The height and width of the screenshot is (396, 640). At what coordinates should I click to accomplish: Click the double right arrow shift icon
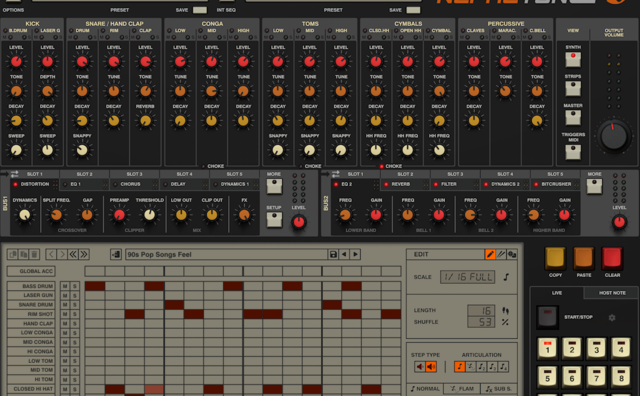click(84, 254)
